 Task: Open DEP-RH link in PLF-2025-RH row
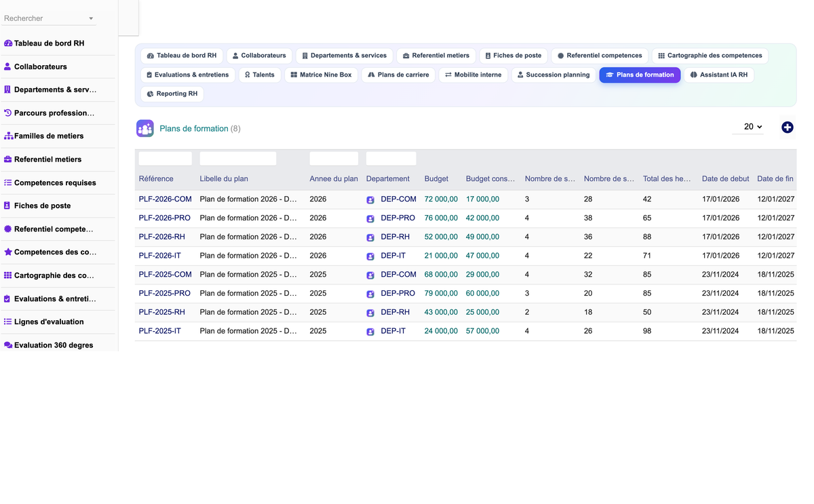pos(395,312)
